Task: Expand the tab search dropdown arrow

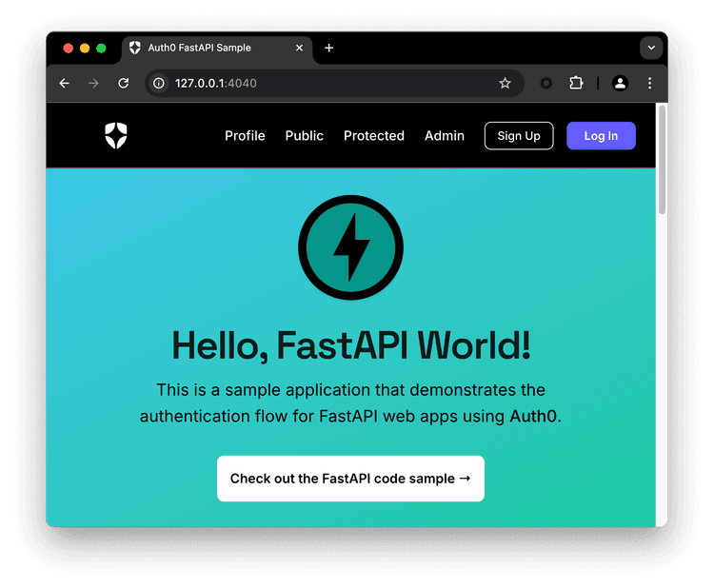Action: coord(651,48)
